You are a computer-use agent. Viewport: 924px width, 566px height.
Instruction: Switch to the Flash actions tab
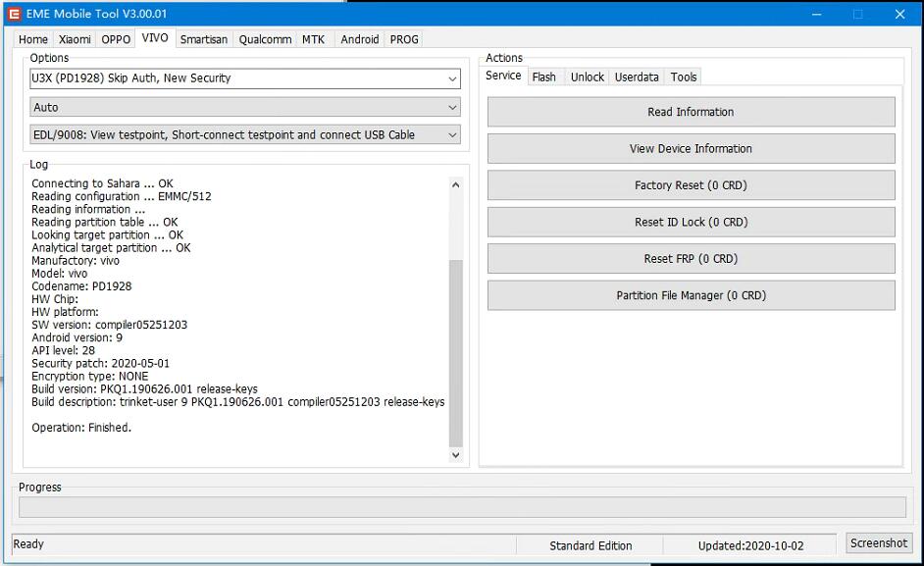544,77
